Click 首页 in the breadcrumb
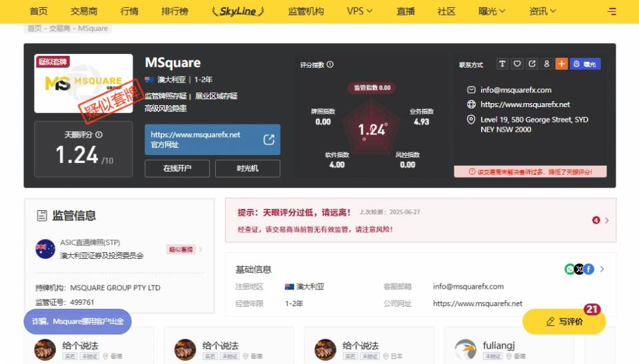639x364 pixels. pyautogui.click(x=34, y=28)
